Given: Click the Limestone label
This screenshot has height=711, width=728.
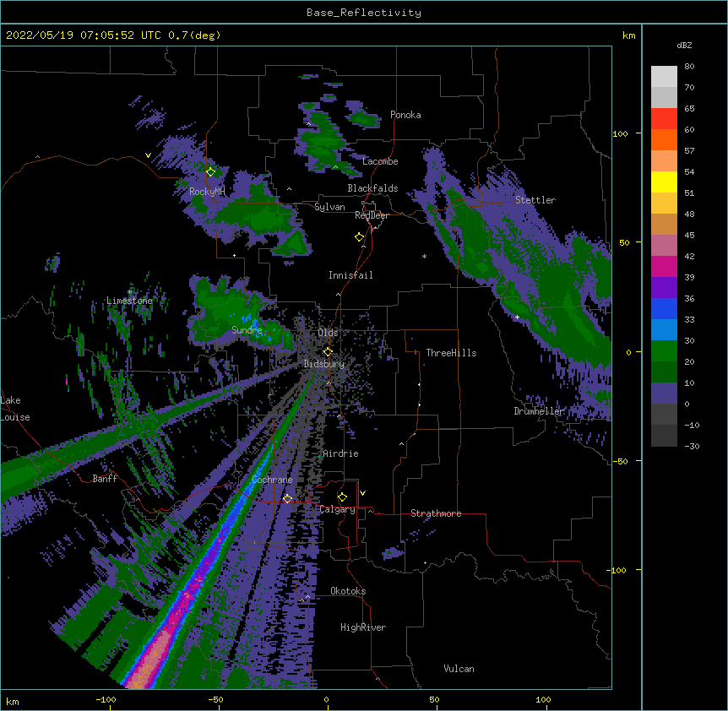Looking at the screenshot, I should [x=129, y=301].
